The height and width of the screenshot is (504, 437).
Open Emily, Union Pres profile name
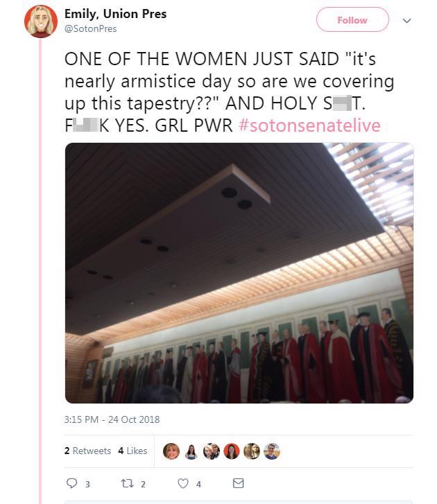tap(115, 14)
